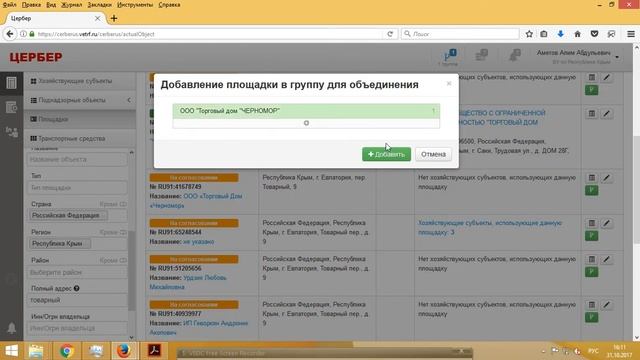
Task: View details icon for row RU91:41678749
Action: point(591,178)
